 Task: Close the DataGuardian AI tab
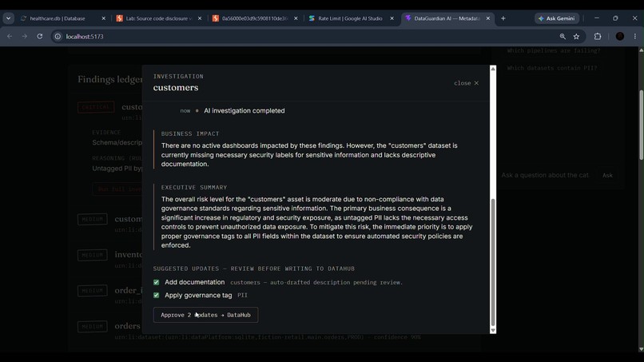tap(488, 18)
